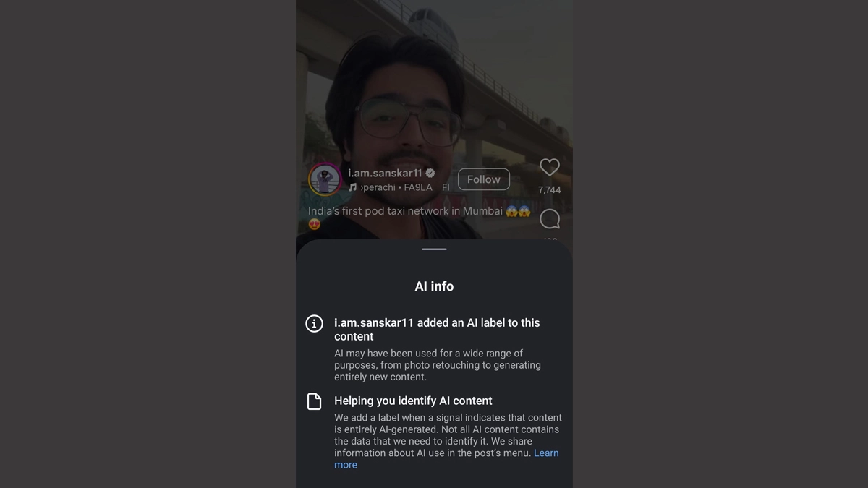This screenshot has height=488, width=868.
Task: Select the Helping you identify AI content heading
Action: pos(413,401)
